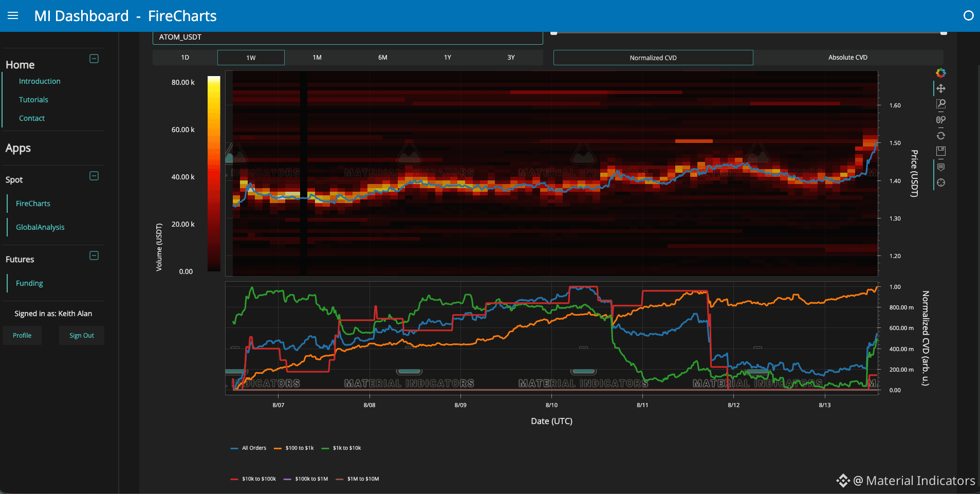Select the Absolute CVD tab

pos(848,58)
